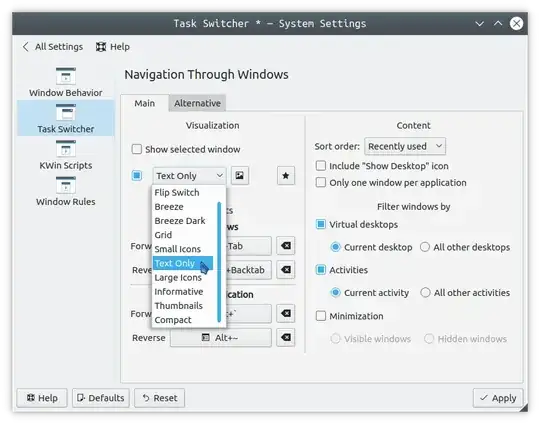Click the Reverse Alt+~ shortcut field
The image size is (540, 424).
tap(220, 338)
